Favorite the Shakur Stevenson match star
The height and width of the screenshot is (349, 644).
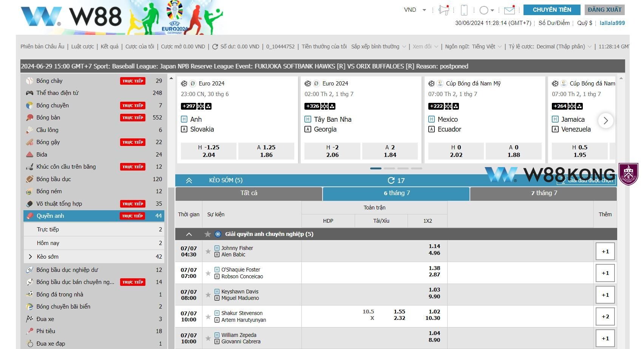(208, 316)
